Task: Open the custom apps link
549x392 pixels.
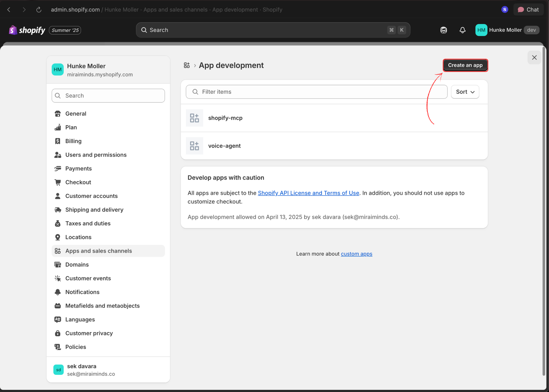Action: pyautogui.click(x=357, y=254)
